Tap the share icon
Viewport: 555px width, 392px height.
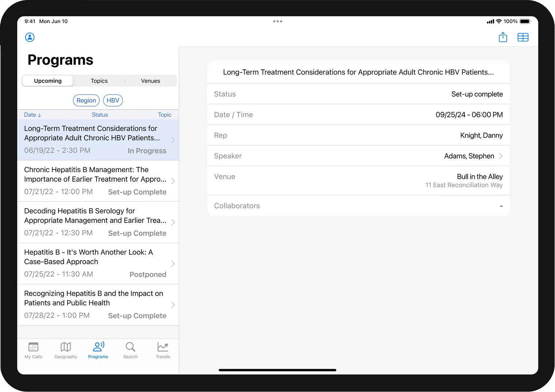tap(503, 37)
